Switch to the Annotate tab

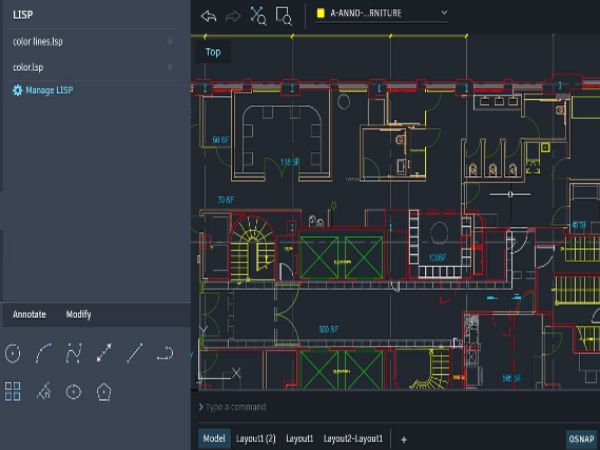29,315
